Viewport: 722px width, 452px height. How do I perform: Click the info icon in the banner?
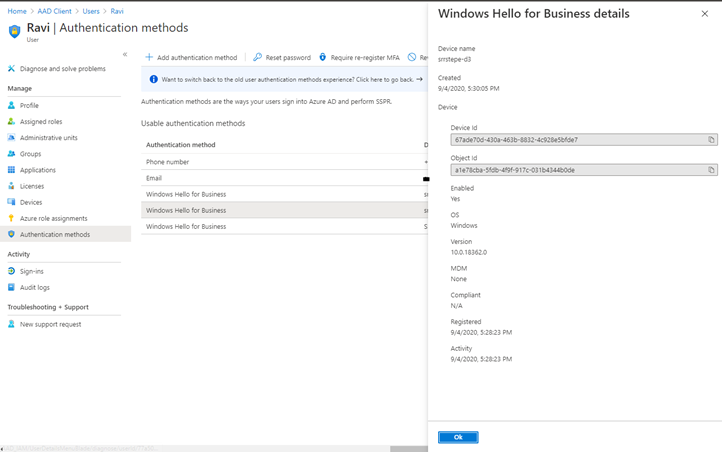(x=154, y=79)
